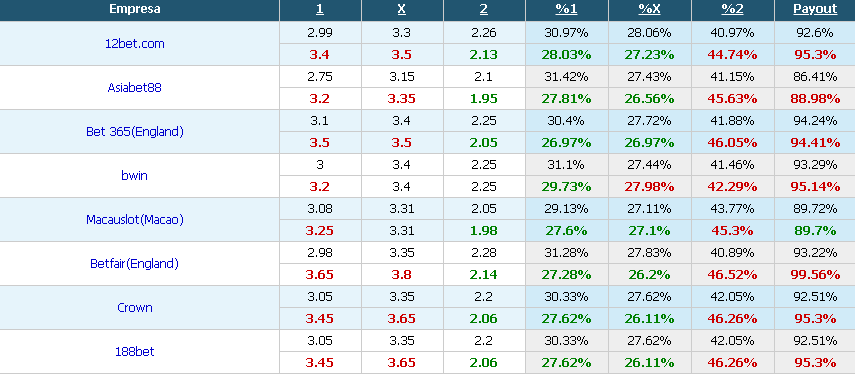Sort by the %X column header
This screenshot has height=374, width=855.
[x=649, y=9]
